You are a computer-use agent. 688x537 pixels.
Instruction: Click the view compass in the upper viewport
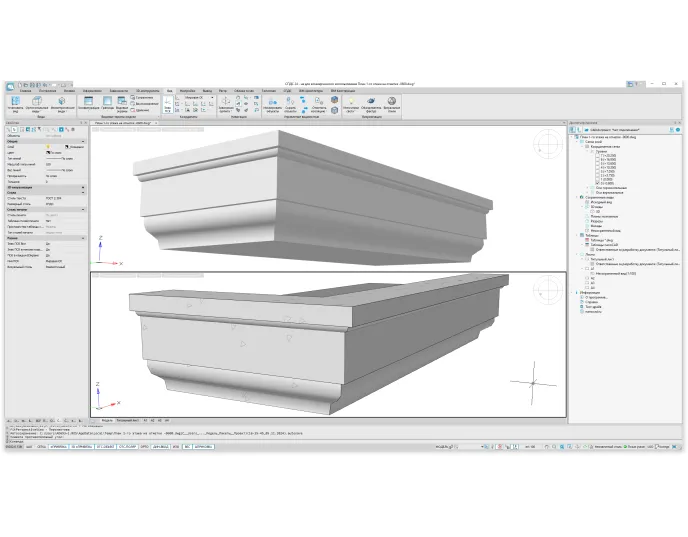tap(549, 146)
